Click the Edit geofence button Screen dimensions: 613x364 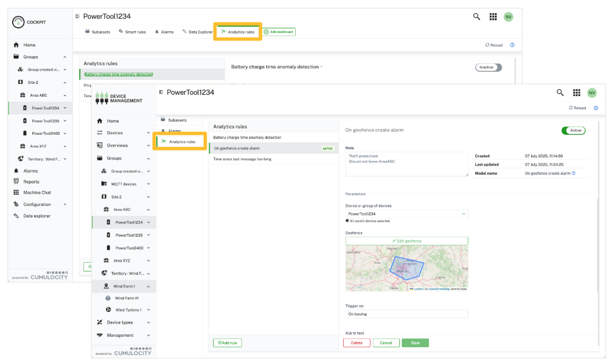pos(406,241)
